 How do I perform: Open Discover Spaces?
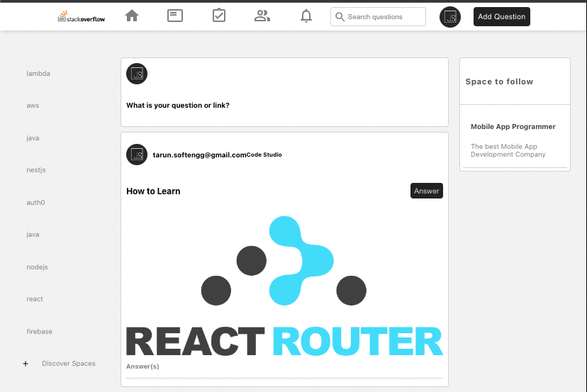click(69, 364)
